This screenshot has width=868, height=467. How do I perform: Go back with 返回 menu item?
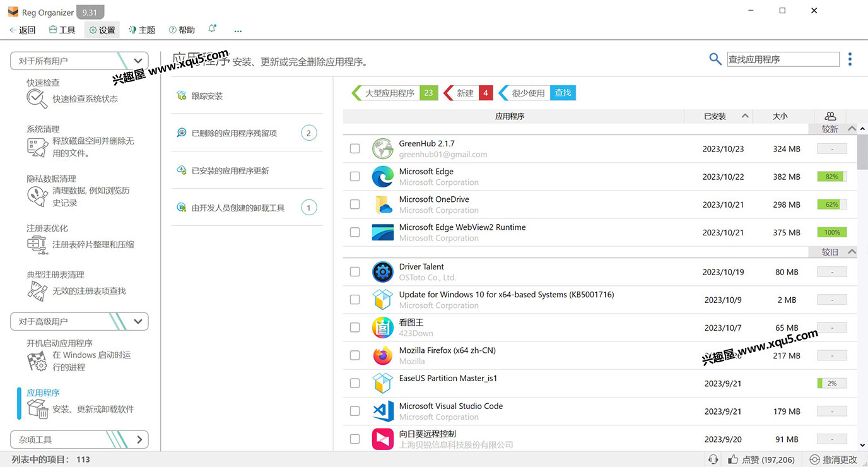pos(22,30)
